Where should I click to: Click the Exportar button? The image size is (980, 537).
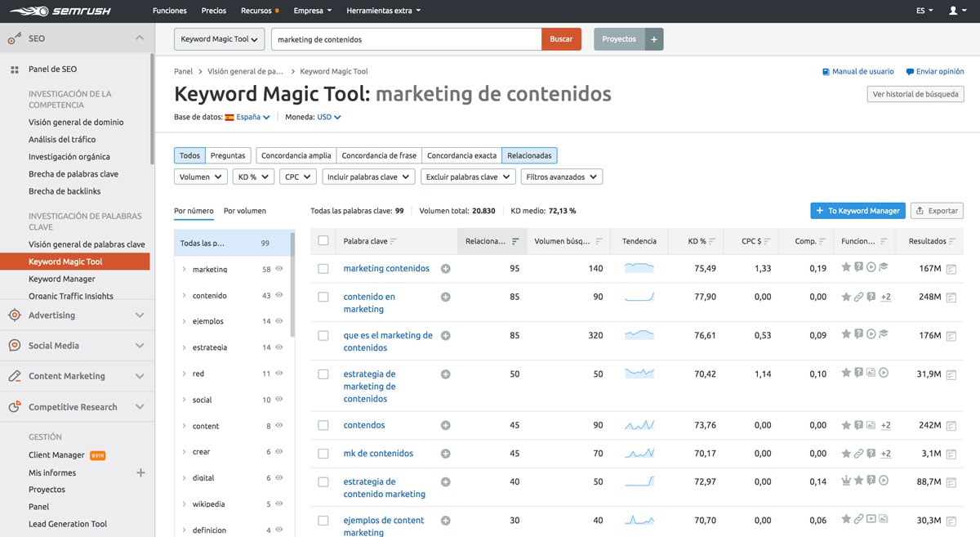[936, 210]
